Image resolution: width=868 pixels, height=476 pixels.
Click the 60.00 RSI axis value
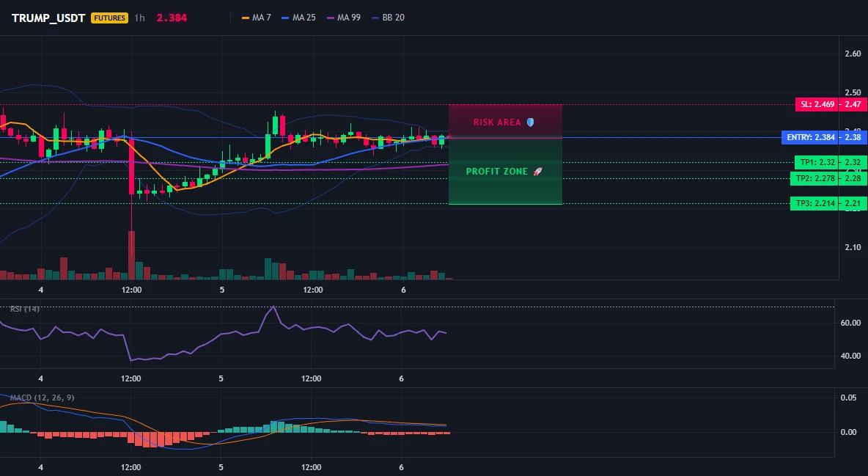(x=850, y=323)
